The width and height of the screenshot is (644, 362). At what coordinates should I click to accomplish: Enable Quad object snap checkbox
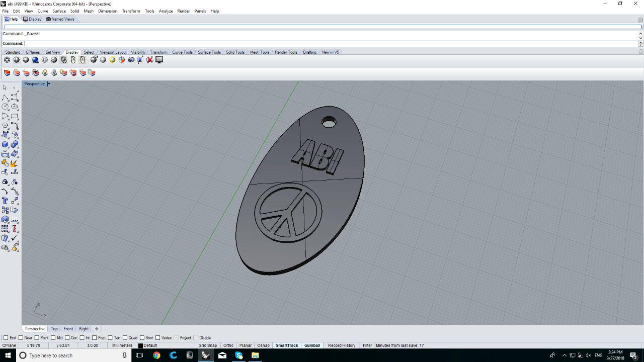point(125,338)
